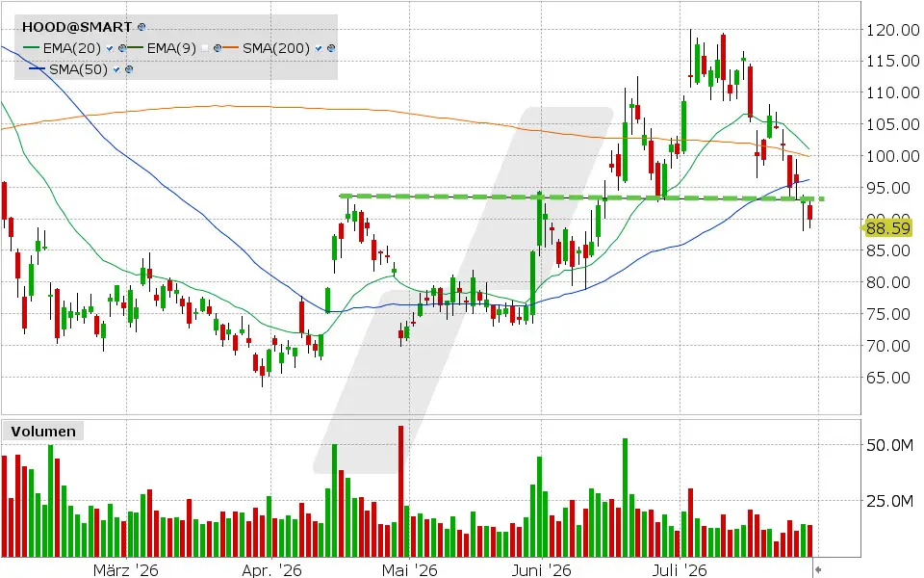Screen dimensions: 924x578
Task: Click the März '26 date label
Action: tap(126, 569)
